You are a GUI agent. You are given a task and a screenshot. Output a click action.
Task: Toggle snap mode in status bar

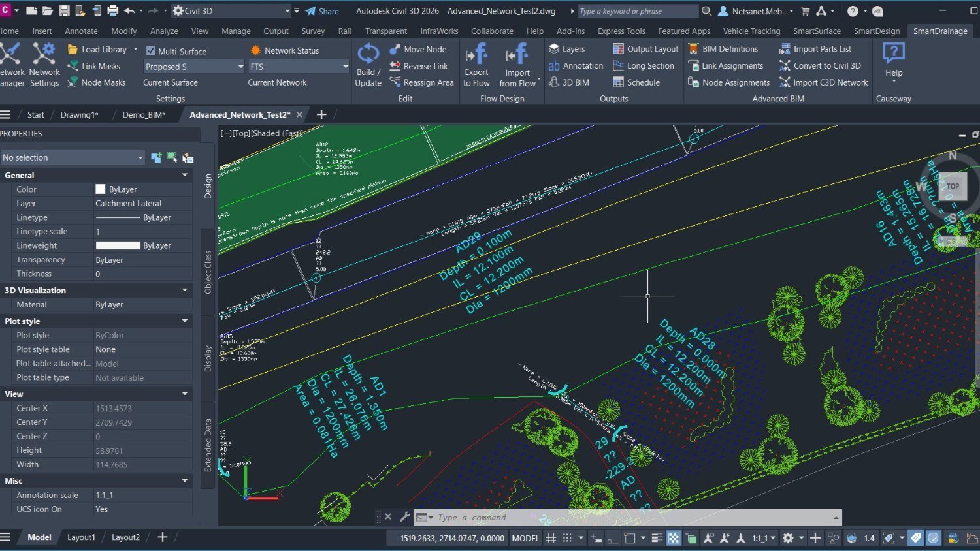click(567, 538)
